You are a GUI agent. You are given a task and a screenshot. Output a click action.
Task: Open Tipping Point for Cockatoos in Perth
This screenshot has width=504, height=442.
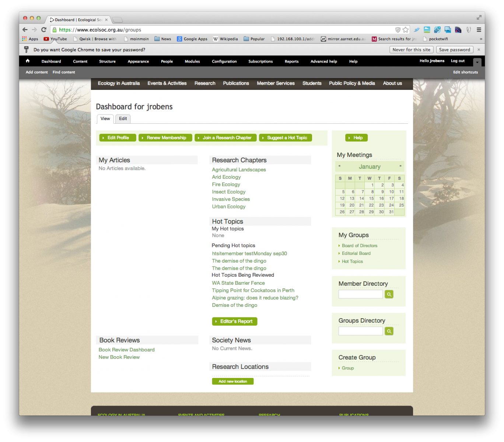(253, 291)
